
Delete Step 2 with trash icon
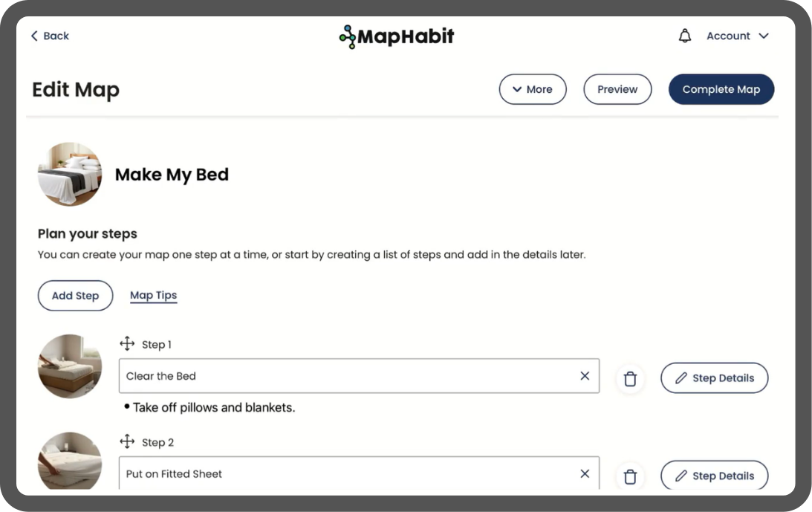point(630,476)
